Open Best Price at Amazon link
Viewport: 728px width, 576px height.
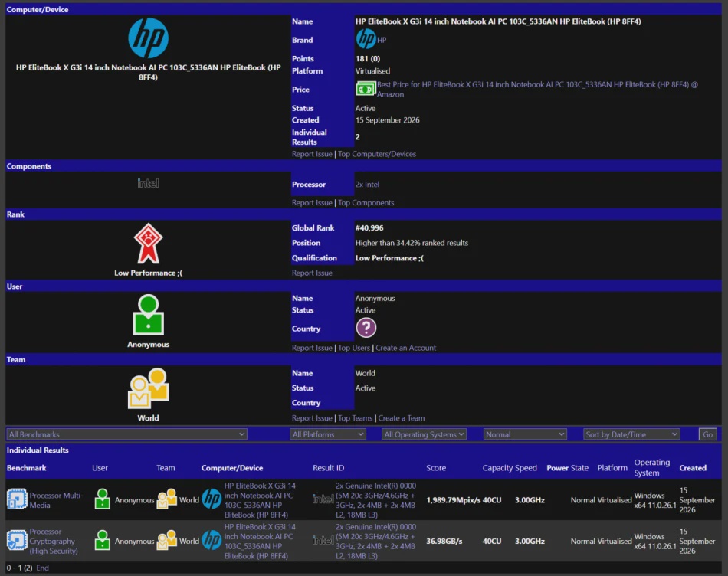tap(537, 89)
